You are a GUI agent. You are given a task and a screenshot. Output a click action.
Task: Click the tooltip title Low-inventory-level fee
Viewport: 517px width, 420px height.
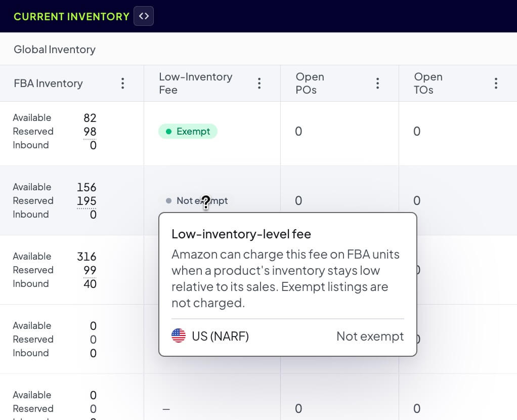pos(241,234)
